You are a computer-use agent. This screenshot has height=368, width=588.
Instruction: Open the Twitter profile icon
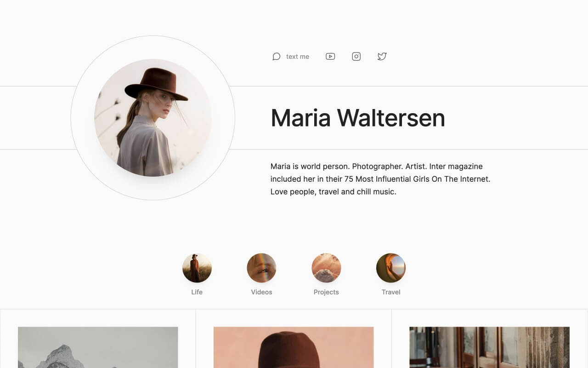coord(382,56)
